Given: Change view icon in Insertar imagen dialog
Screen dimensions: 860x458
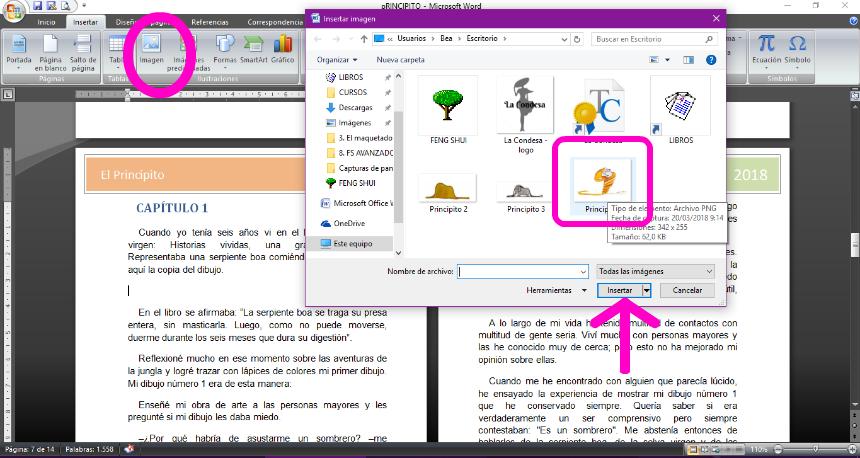Looking at the screenshot, I should [x=654, y=60].
